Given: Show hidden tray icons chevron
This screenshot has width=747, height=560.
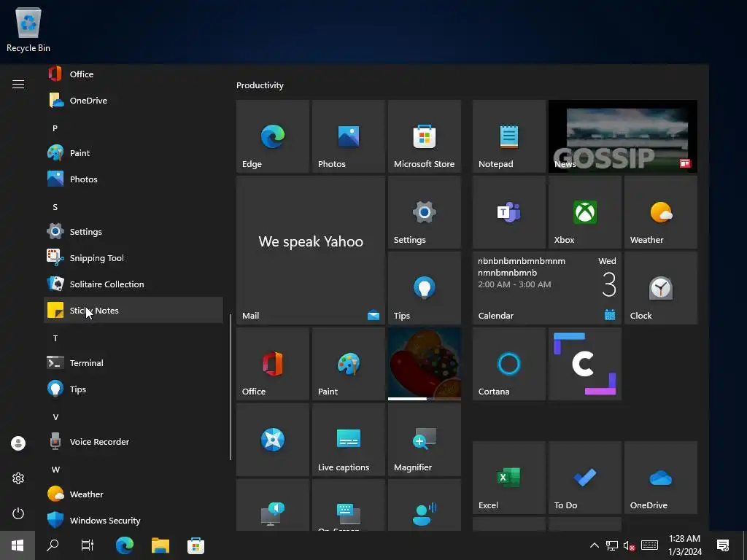Looking at the screenshot, I should point(594,545).
